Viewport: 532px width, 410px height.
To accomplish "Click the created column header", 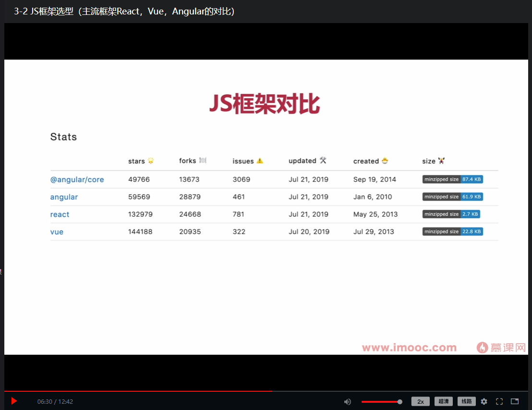I will pyautogui.click(x=371, y=161).
